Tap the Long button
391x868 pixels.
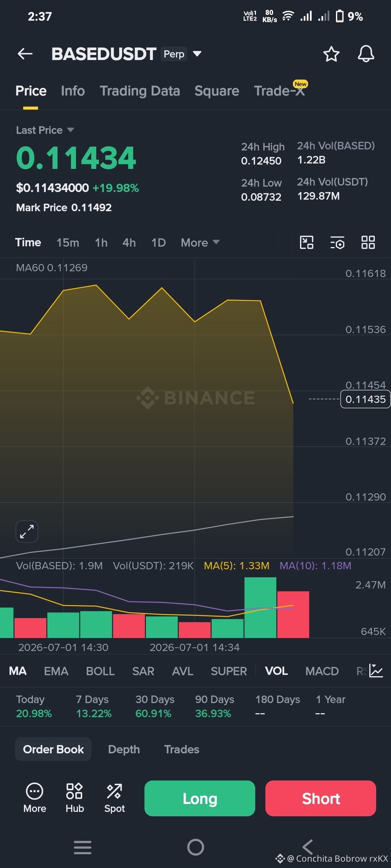[200, 798]
